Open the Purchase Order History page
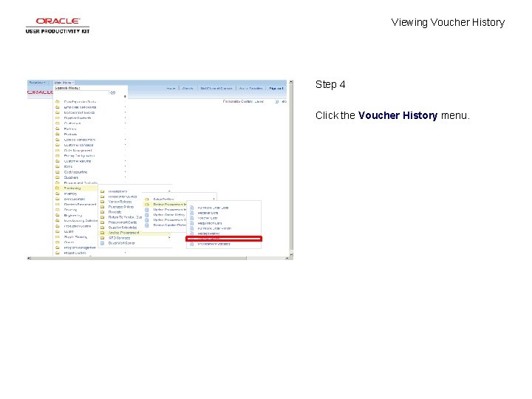532x399 pixels. tap(214, 228)
